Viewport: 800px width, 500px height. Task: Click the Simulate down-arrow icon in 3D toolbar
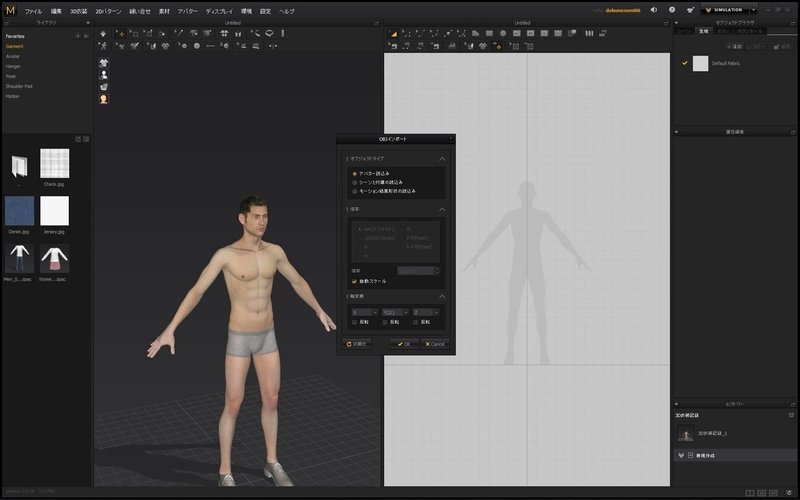[103, 34]
